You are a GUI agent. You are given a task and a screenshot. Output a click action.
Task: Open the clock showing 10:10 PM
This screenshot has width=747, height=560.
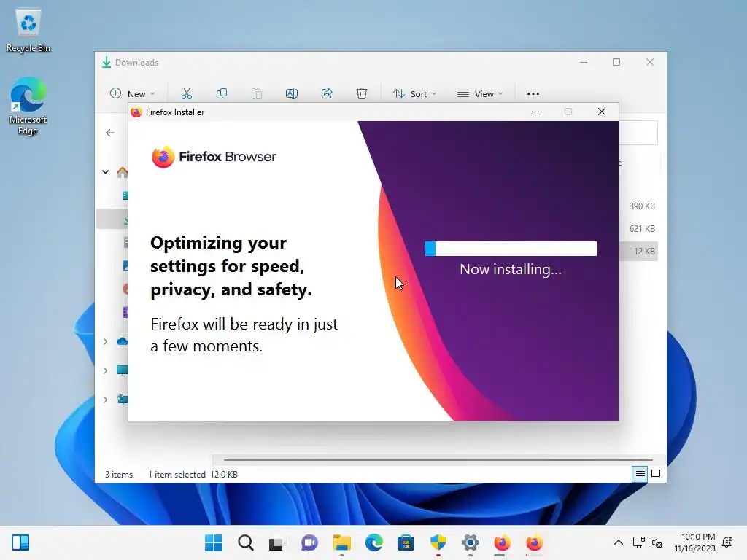(x=694, y=542)
